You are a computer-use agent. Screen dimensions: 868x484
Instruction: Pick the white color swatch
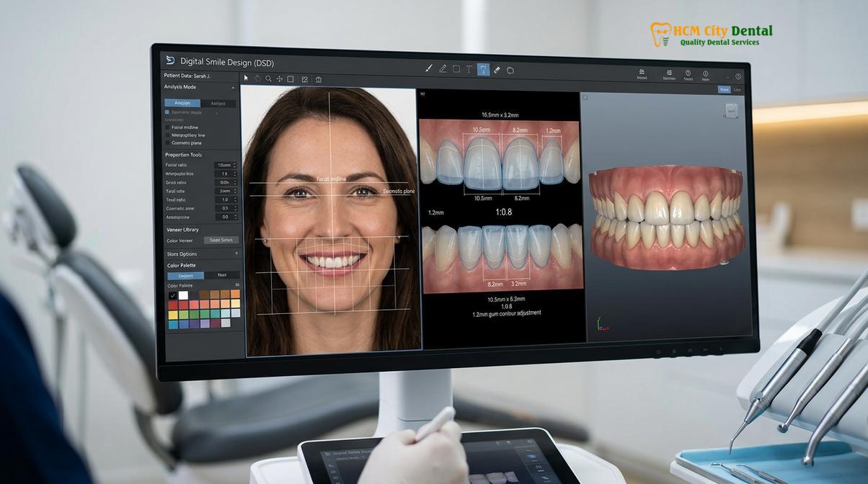pyautogui.click(x=183, y=295)
